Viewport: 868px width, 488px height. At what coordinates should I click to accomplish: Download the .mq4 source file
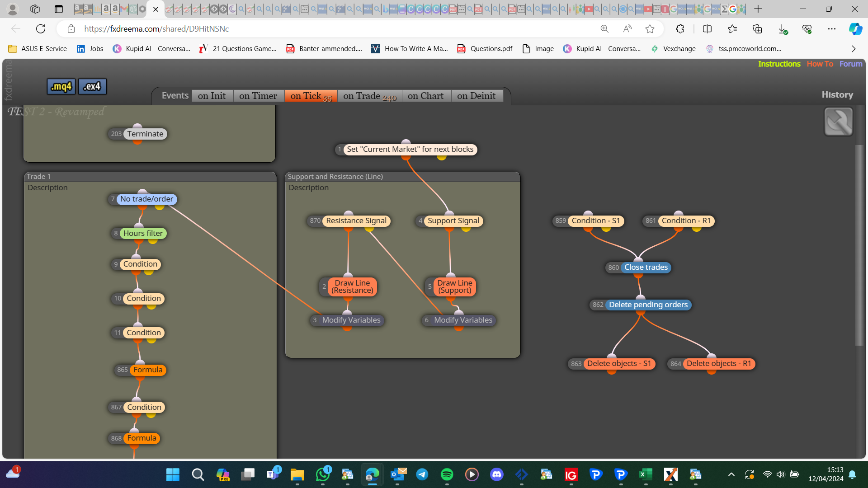[61, 86]
